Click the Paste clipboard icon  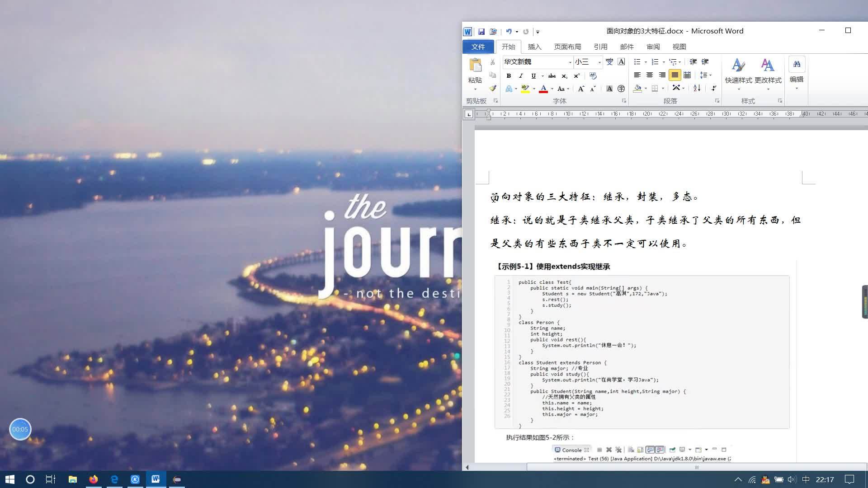point(475,66)
